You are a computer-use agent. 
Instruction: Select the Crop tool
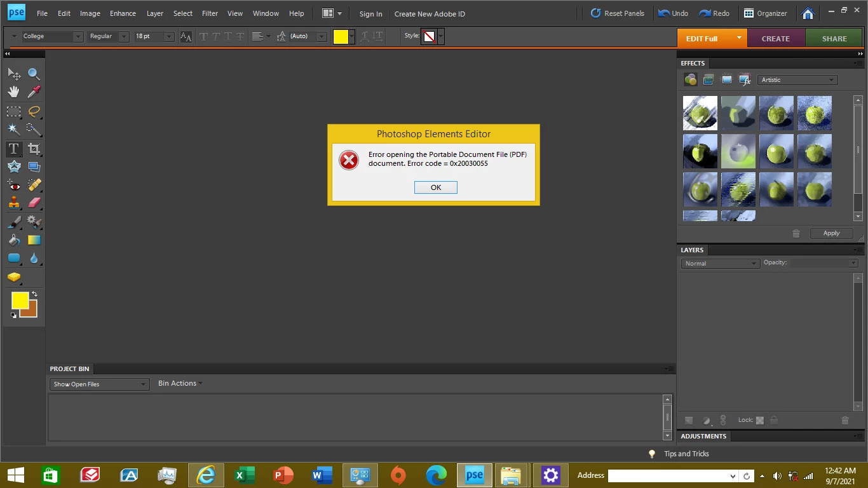tap(34, 149)
